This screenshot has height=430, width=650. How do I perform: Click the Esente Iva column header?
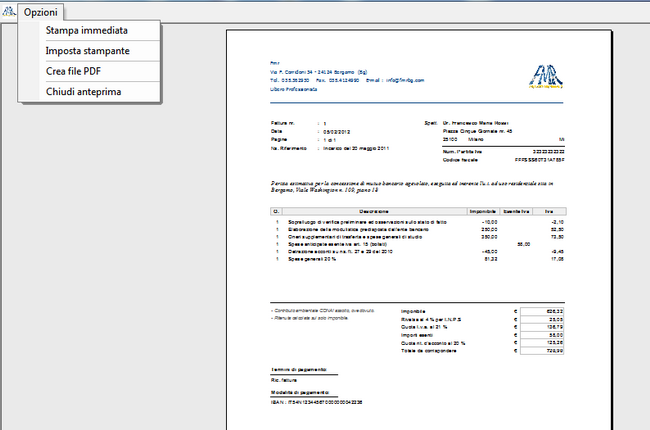[516, 211]
